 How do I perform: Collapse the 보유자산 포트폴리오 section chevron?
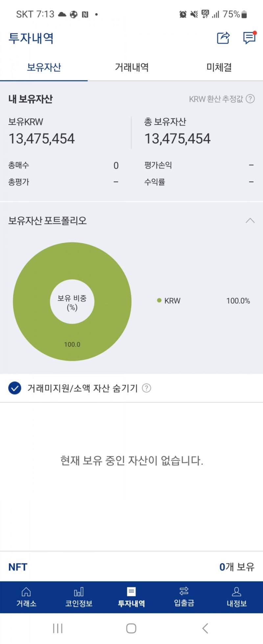click(250, 221)
